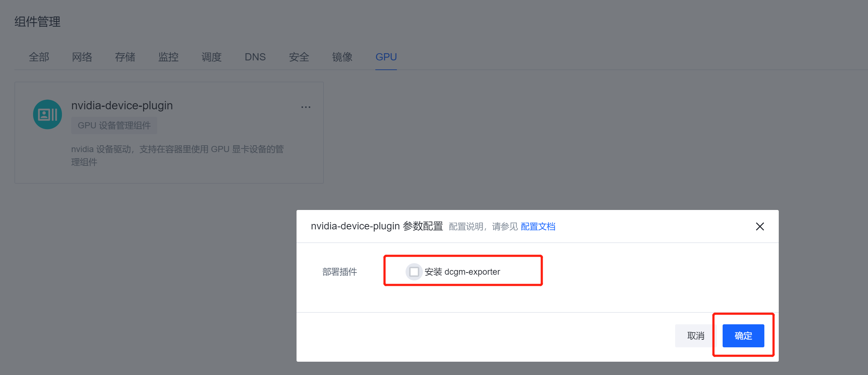Open the more options menu on nvidia-device-plugin card
The height and width of the screenshot is (375, 868).
point(305,107)
